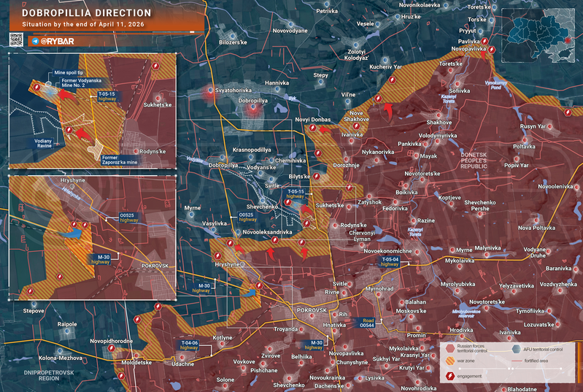Screen dimensions: 583x392
Task: Click the Stepove town dot
Action: point(34,304)
